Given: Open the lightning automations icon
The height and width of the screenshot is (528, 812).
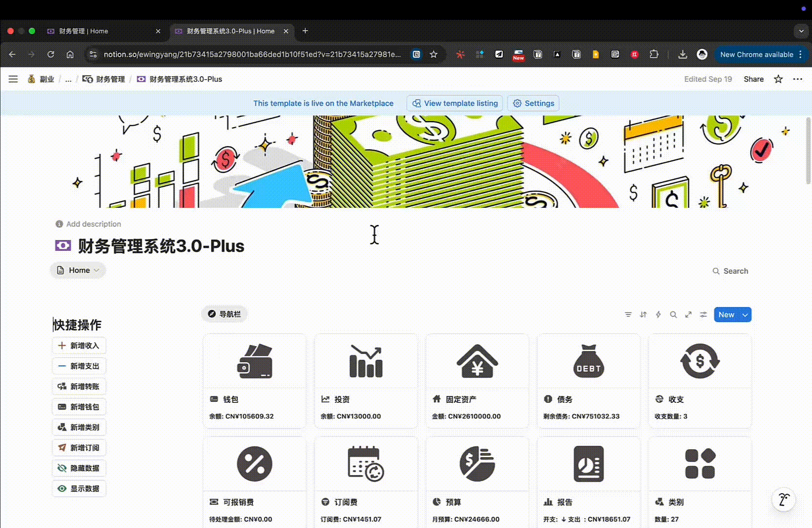Looking at the screenshot, I should tap(658, 315).
